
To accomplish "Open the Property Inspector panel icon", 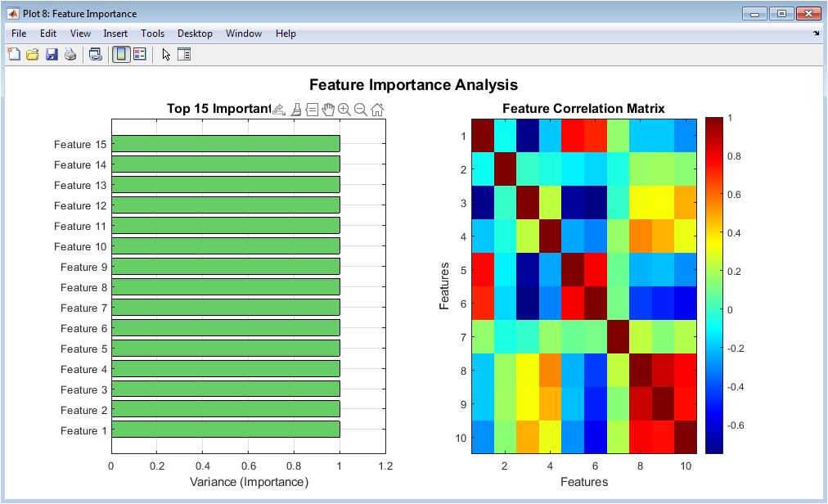I will tap(184, 55).
